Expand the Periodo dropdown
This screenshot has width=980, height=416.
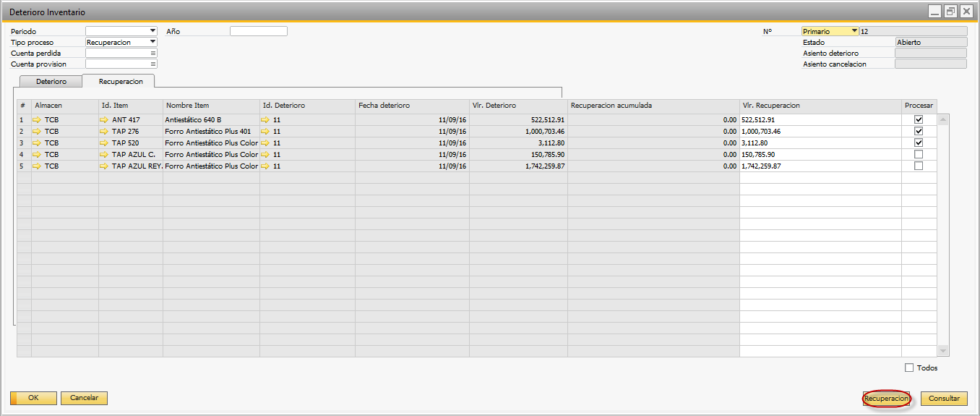point(152,31)
